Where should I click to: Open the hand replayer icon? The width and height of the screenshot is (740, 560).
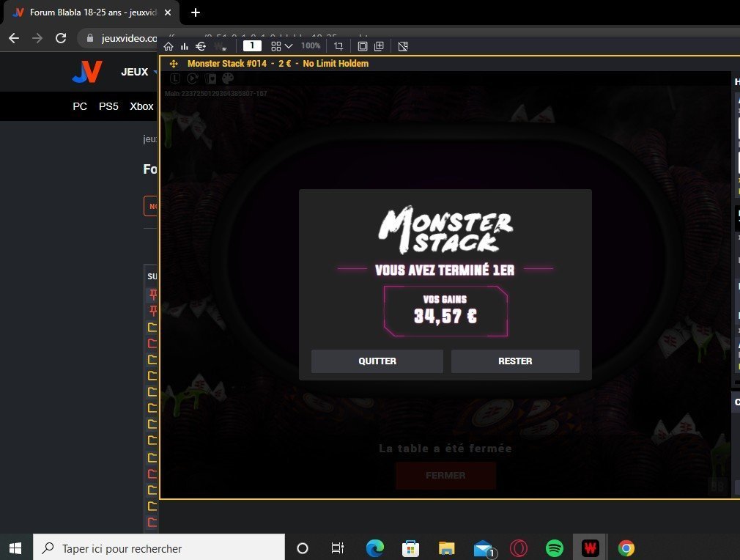193,78
